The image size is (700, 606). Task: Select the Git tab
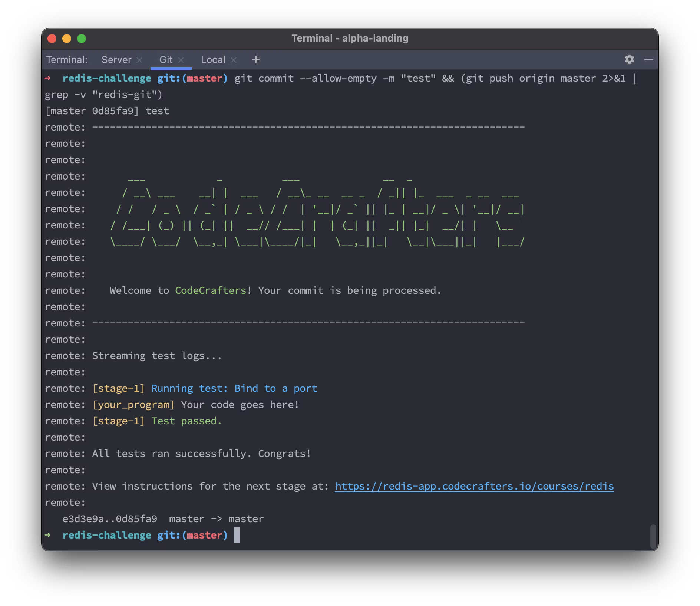166,60
